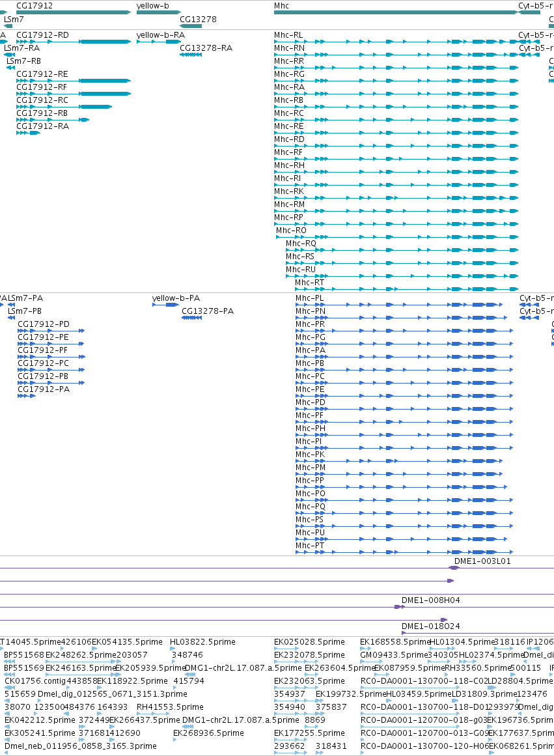Click clone label DME1-018O24
554x756 pixels.
click(431, 627)
